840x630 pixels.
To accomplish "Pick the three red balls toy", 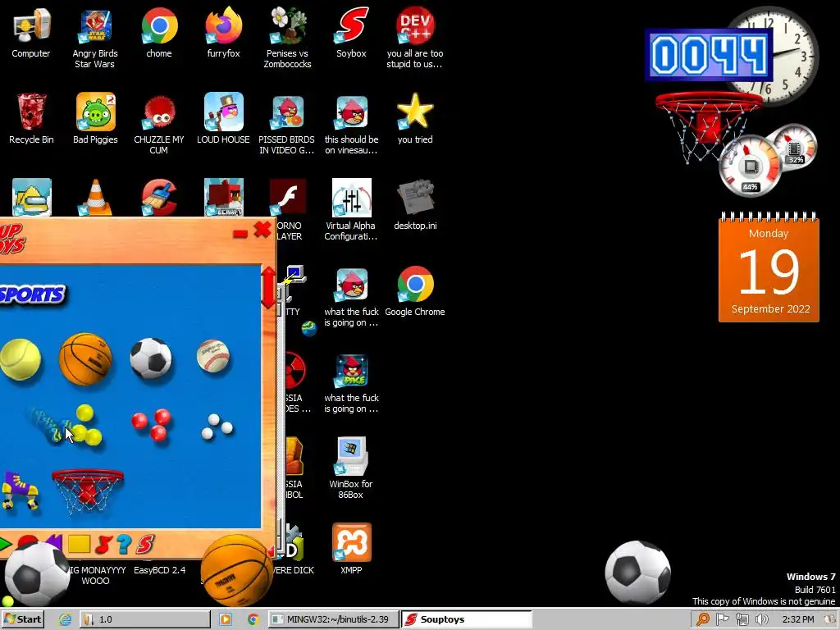I will point(152,424).
